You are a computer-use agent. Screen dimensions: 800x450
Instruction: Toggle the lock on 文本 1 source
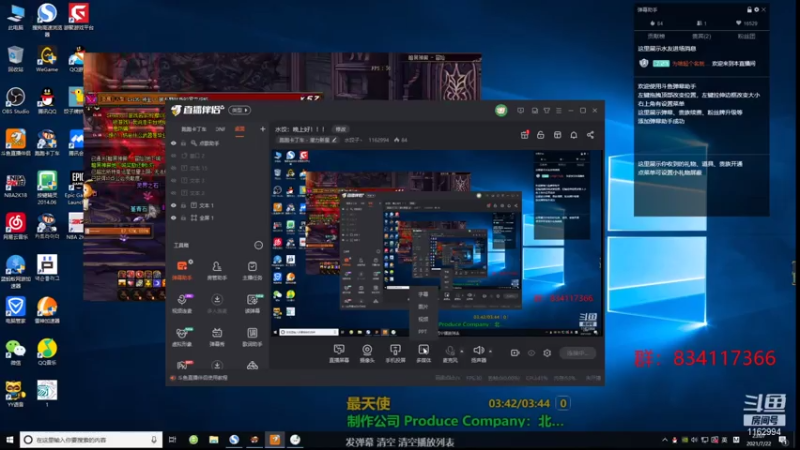tap(184, 205)
